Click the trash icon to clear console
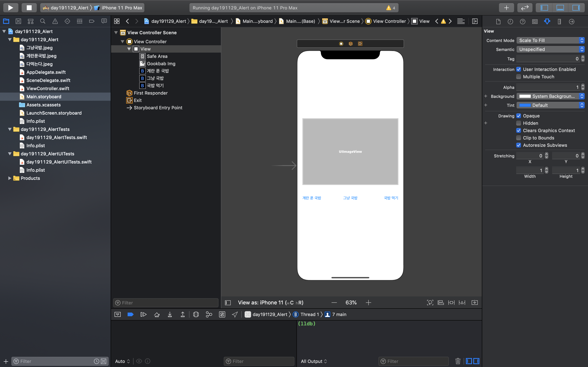 click(x=458, y=361)
